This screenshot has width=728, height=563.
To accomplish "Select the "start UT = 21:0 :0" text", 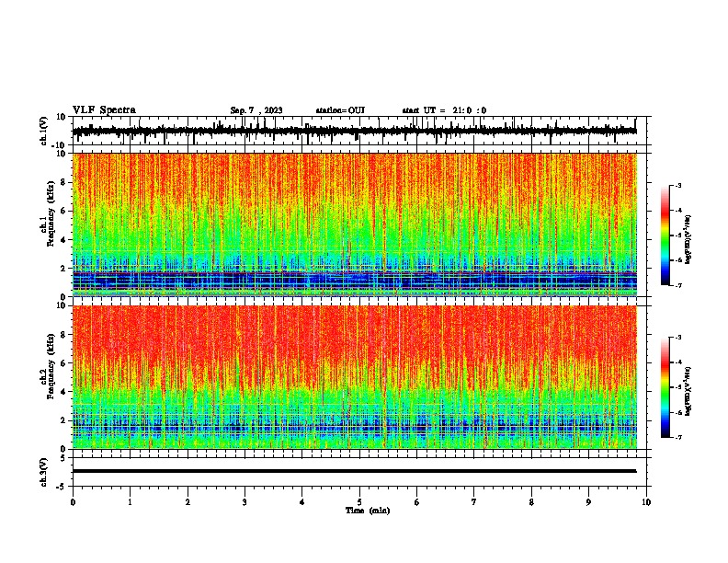I will click(444, 110).
